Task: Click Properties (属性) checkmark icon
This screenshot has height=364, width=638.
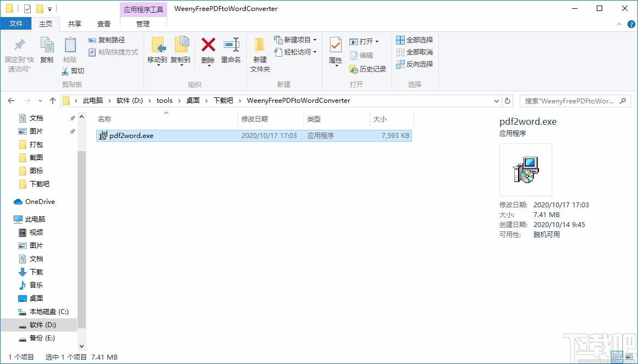Action: pyautogui.click(x=335, y=45)
